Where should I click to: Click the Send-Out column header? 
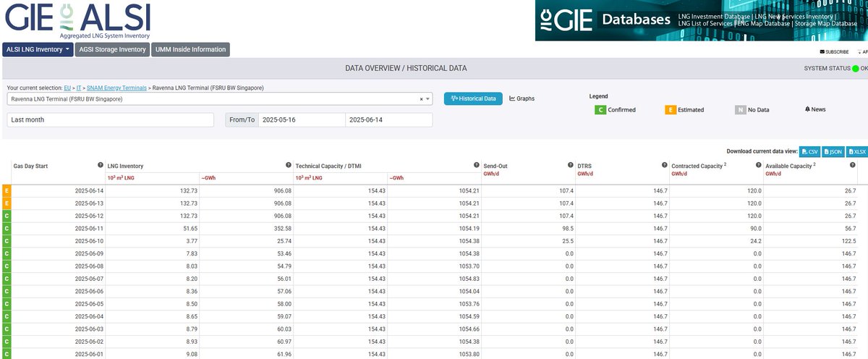point(495,166)
